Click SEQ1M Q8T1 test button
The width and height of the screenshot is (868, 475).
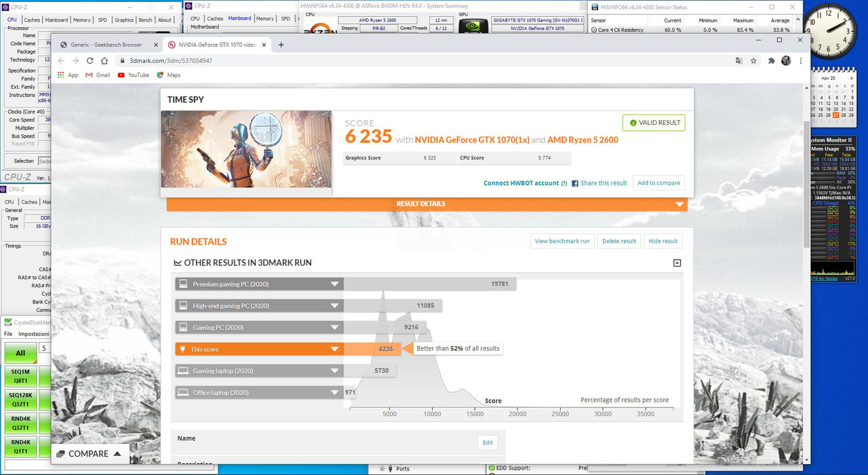pos(20,376)
